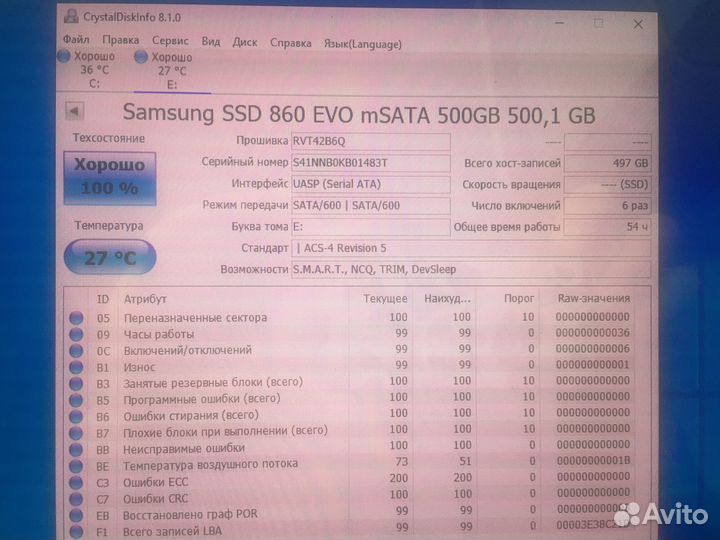Click the total working time value 54 ч
The height and width of the screenshot is (540, 720).
click(x=607, y=227)
